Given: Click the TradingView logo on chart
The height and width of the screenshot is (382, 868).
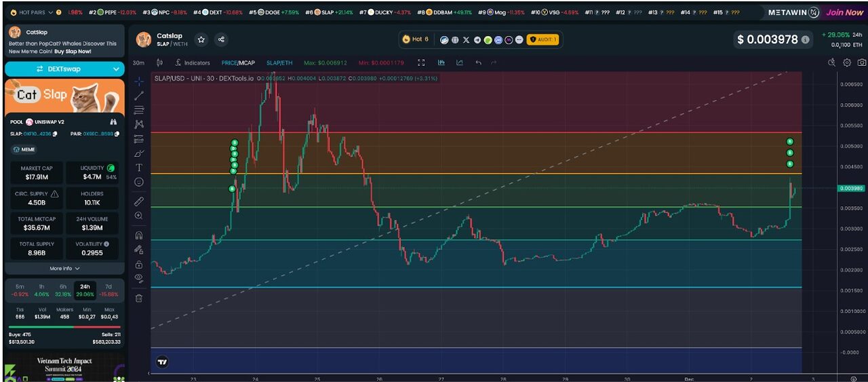Looking at the screenshot, I should 162,362.
